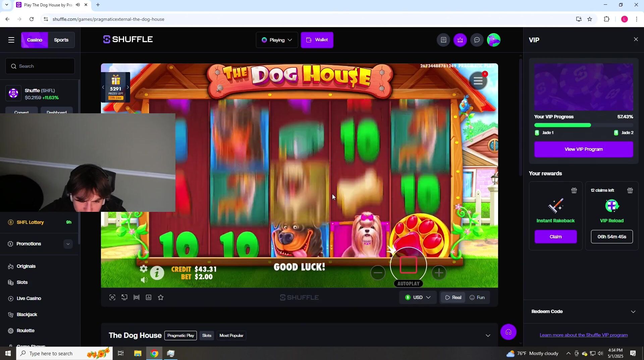Click VIP Reload countdown timer button

pos(612,237)
